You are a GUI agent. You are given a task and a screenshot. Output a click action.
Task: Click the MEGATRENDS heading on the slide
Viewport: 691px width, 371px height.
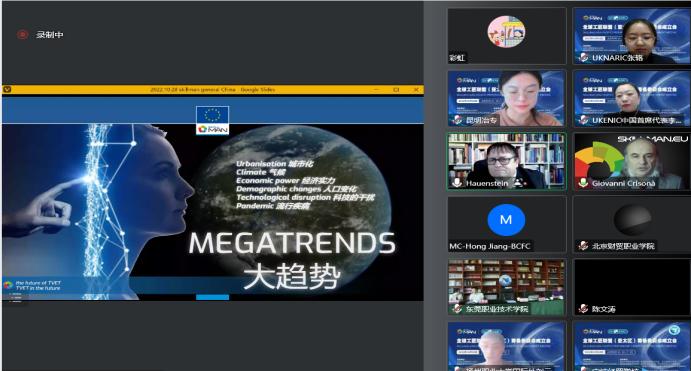coord(292,243)
